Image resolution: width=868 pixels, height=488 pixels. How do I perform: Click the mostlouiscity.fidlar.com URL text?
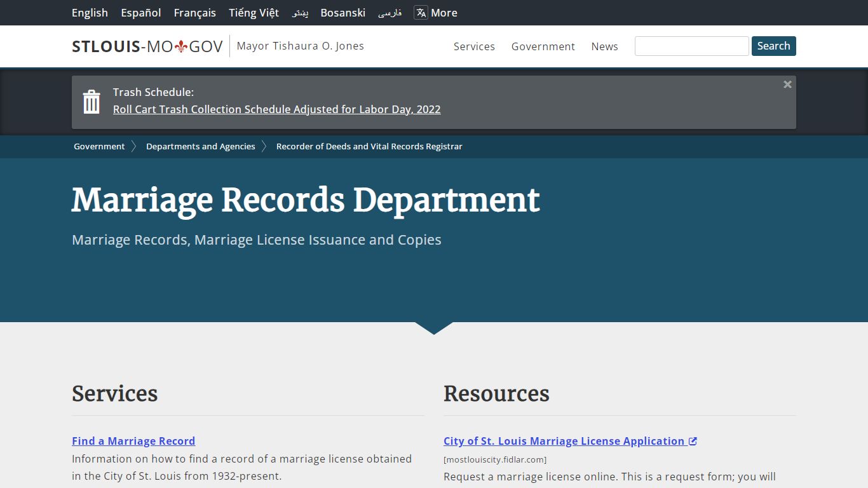coord(495,459)
